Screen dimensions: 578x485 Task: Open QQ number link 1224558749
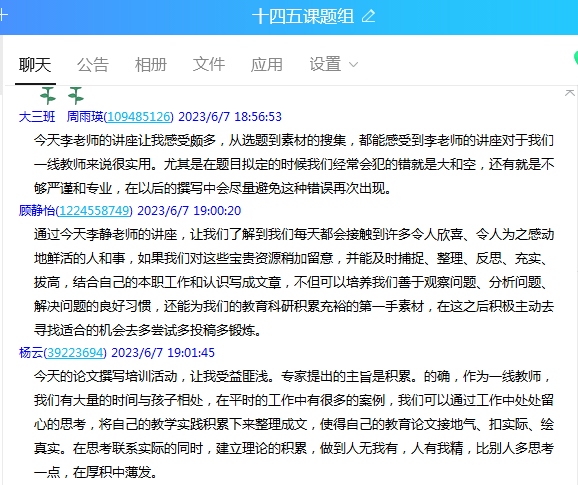coord(94,211)
